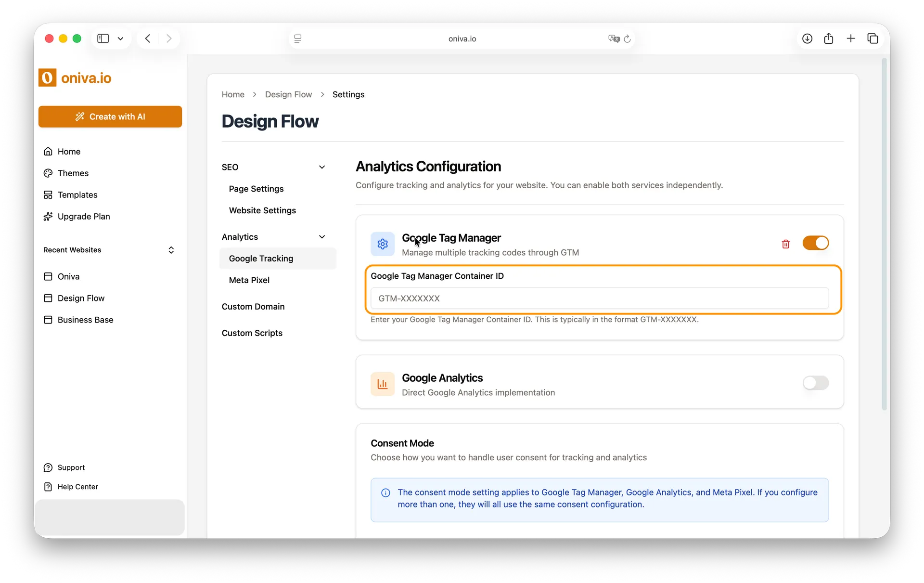This screenshot has width=924, height=583.
Task: Click the Support icon
Action: click(x=49, y=467)
